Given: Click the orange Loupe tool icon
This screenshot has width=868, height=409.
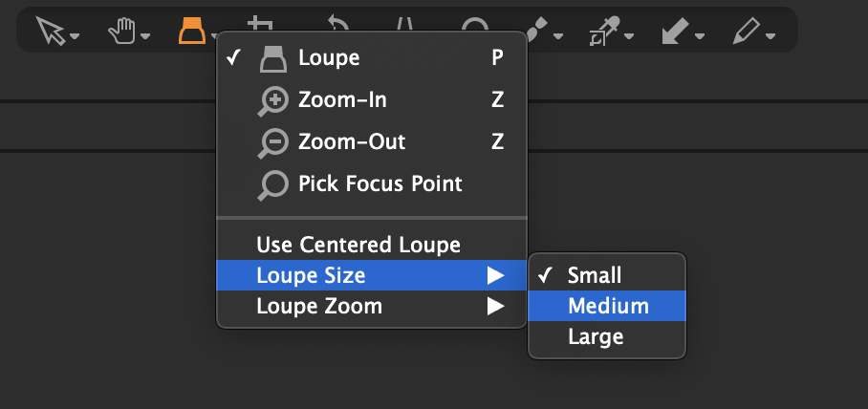Looking at the screenshot, I should [x=192, y=30].
